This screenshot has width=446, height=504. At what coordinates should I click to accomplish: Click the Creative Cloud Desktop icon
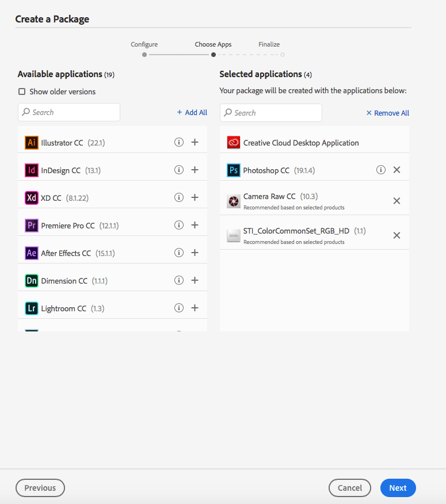click(234, 142)
